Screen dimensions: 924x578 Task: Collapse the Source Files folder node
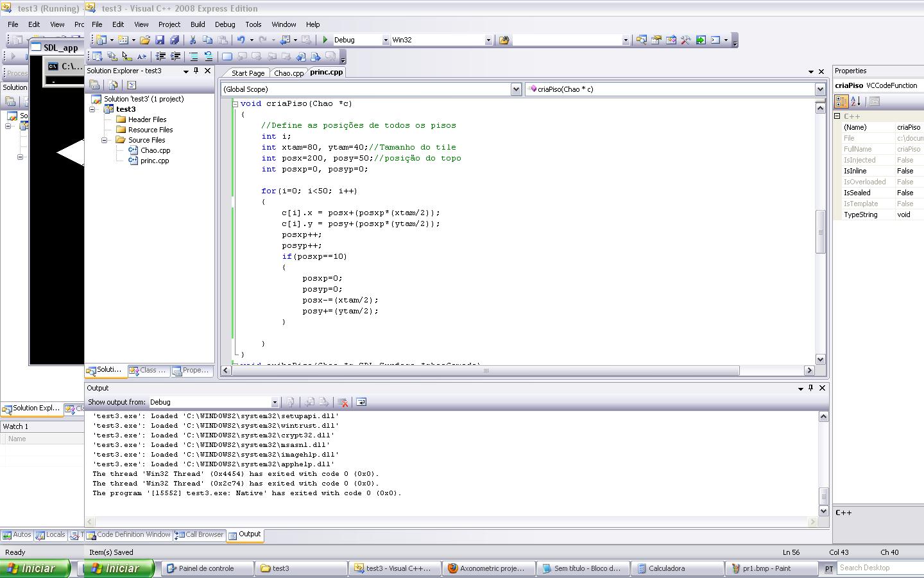[x=104, y=140]
